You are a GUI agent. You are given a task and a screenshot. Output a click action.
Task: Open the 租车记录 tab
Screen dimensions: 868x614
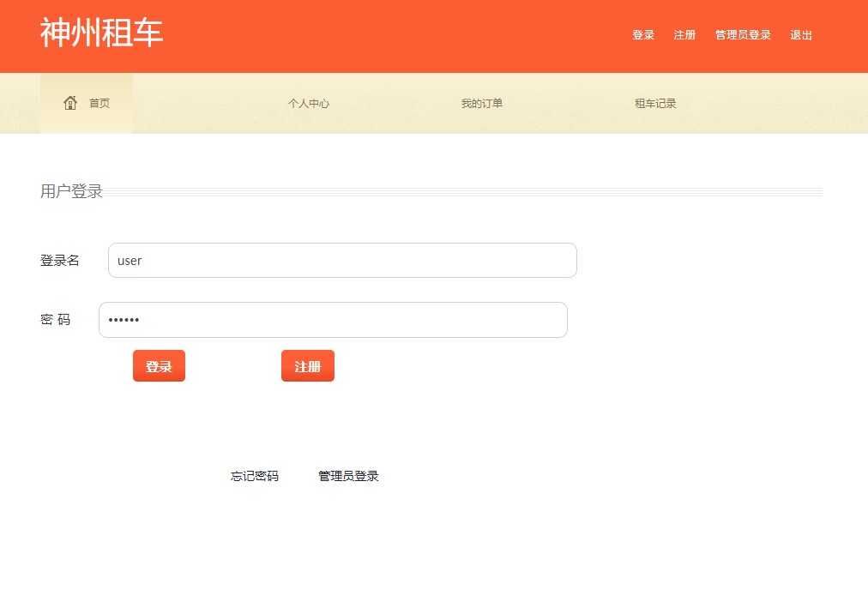(654, 103)
